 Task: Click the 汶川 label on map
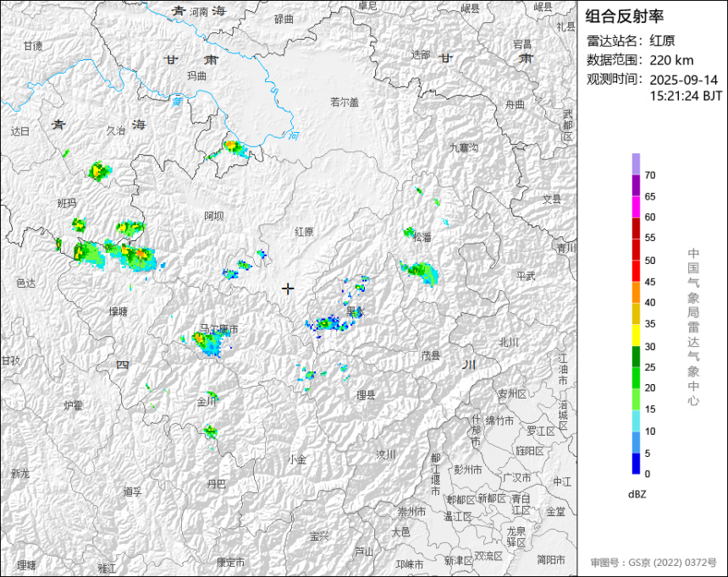[386, 454]
